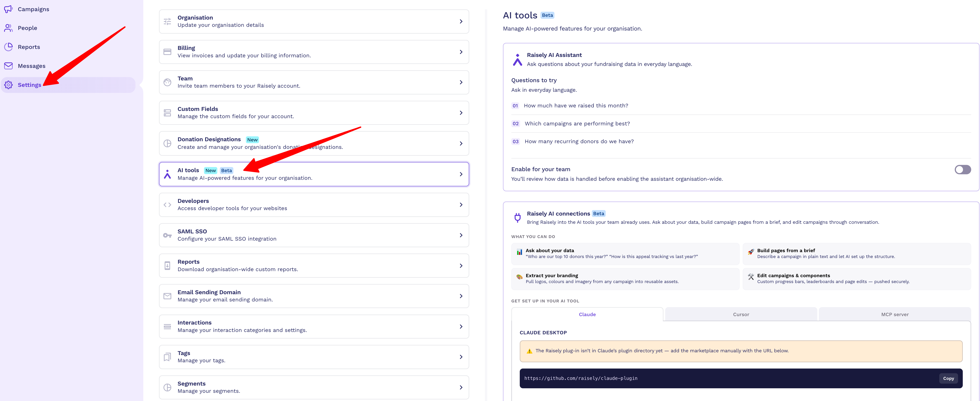Click the Ask about your data card title
The width and height of the screenshot is (980, 401).
tap(549, 251)
